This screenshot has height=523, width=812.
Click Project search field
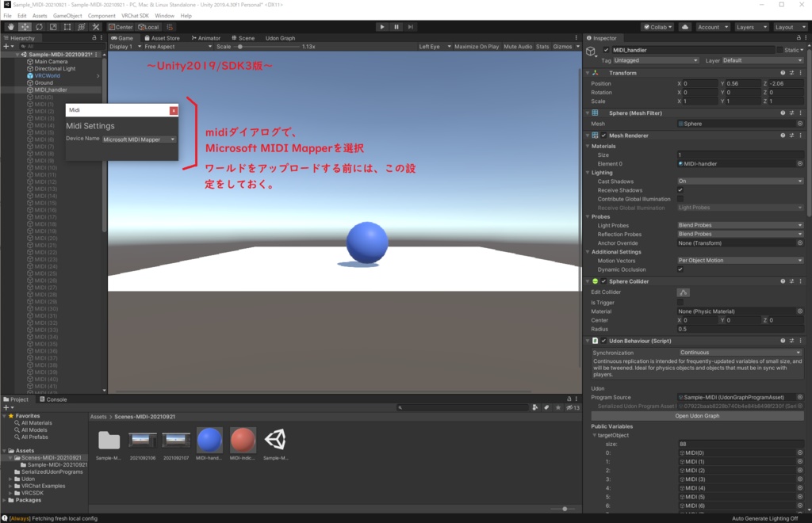(462, 407)
